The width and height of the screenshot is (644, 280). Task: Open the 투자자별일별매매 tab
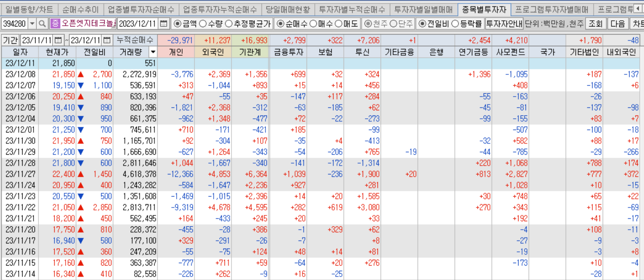pos(423,9)
